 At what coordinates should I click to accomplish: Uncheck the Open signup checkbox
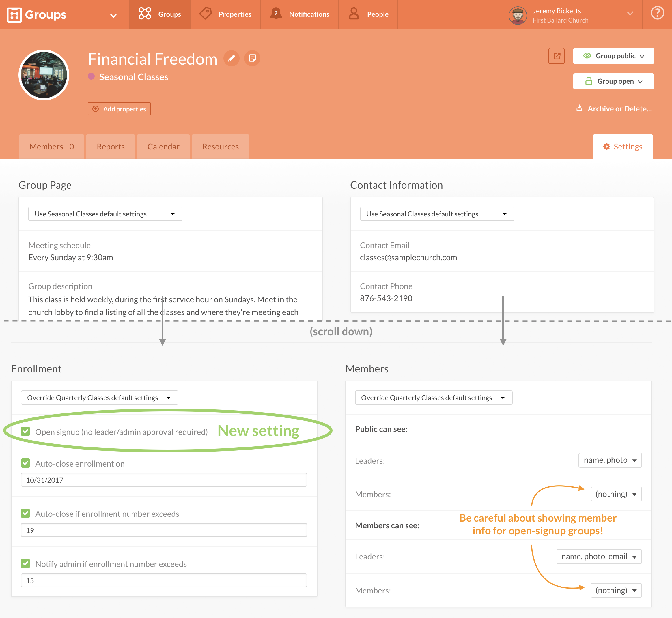[x=25, y=431]
